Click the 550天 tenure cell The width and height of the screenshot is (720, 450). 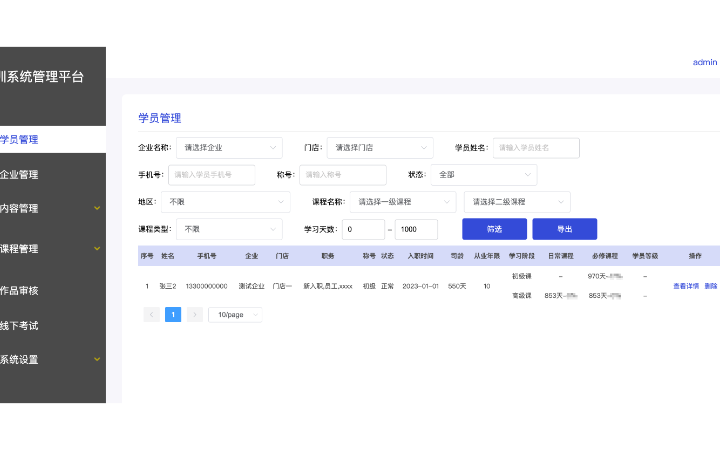(457, 286)
